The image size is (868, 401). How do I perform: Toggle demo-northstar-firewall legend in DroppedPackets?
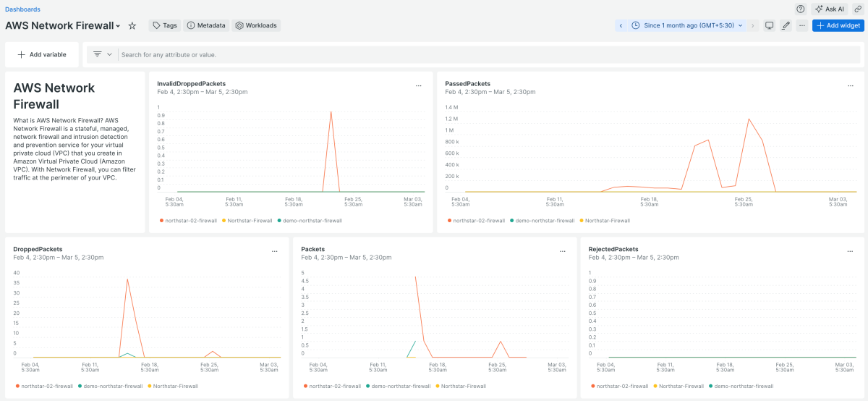[110, 386]
